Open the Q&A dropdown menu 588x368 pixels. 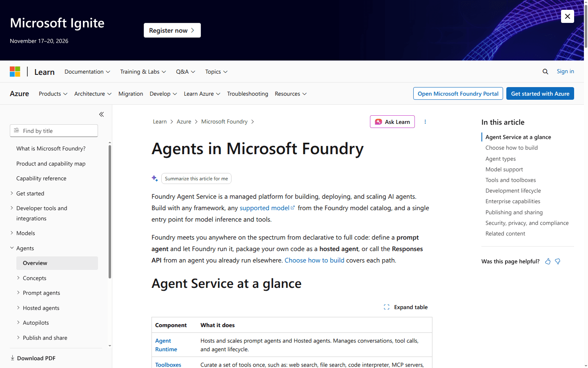click(185, 72)
